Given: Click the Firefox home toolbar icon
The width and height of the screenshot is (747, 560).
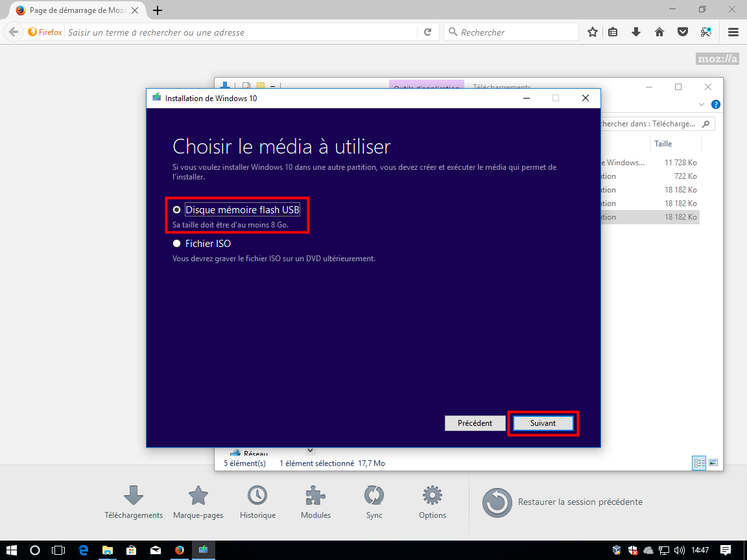Looking at the screenshot, I should point(659,32).
